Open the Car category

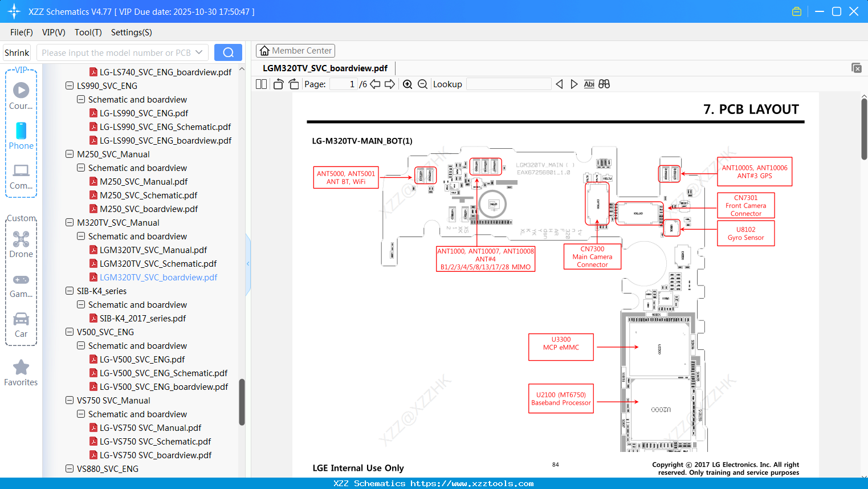pos(21,325)
